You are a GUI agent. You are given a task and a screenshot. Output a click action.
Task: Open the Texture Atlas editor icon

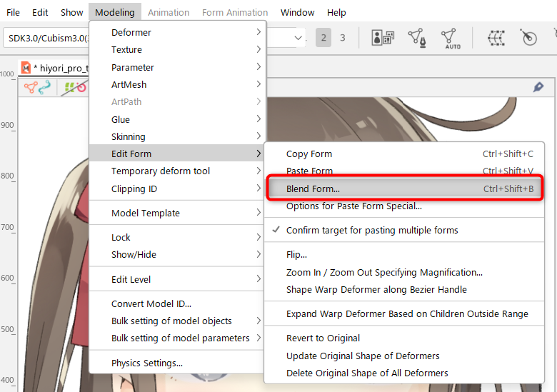point(383,38)
